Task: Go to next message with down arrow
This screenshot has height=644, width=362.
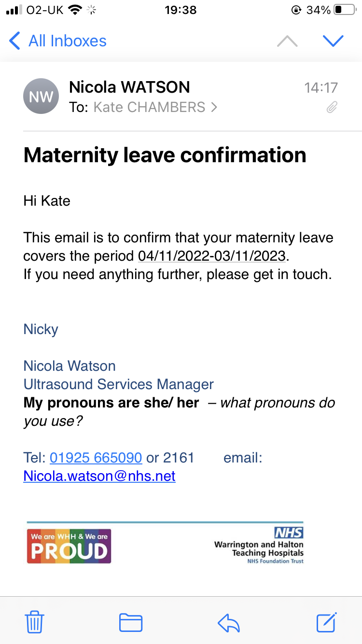Action: (x=333, y=42)
